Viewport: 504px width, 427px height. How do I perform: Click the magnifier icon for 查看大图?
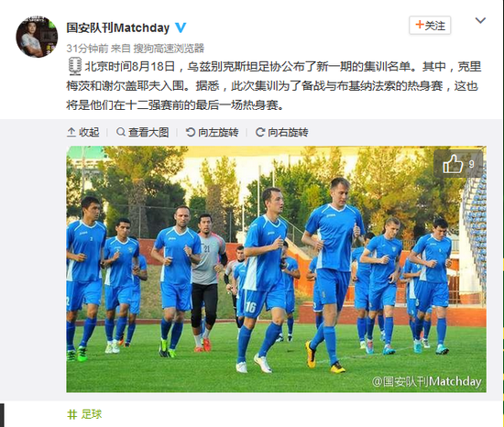(x=121, y=132)
